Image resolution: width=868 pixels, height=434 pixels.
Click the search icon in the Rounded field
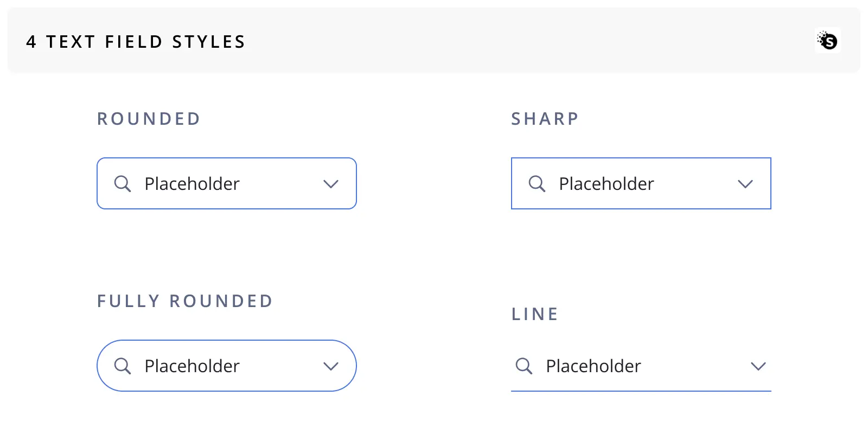(123, 184)
